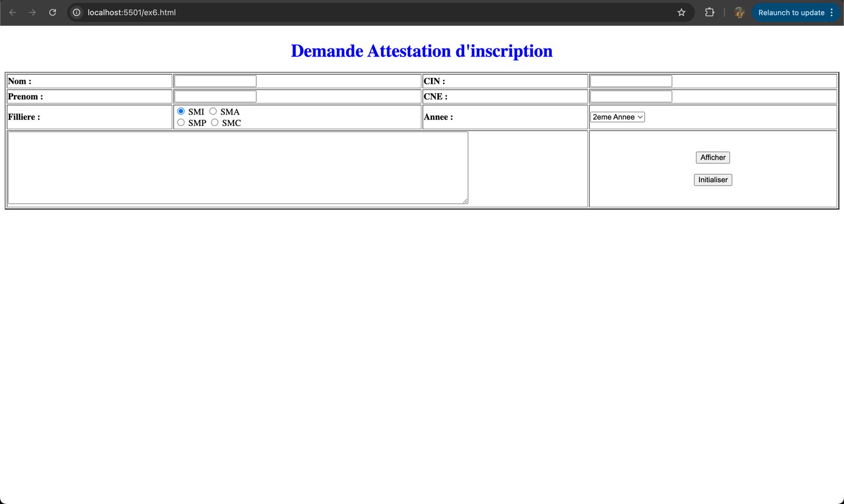The height and width of the screenshot is (504, 844).
Task: Choose the SMC filiere option
Action: (215, 122)
